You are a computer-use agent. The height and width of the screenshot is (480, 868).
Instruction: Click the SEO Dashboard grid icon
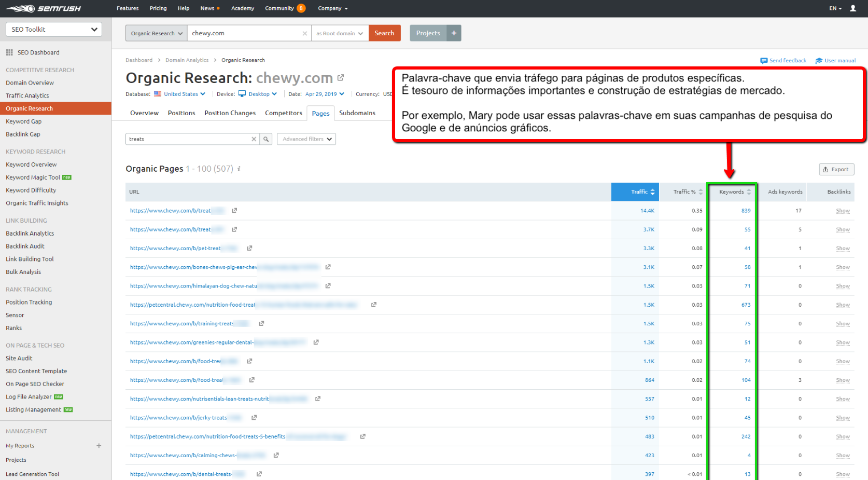[x=9, y=52]
